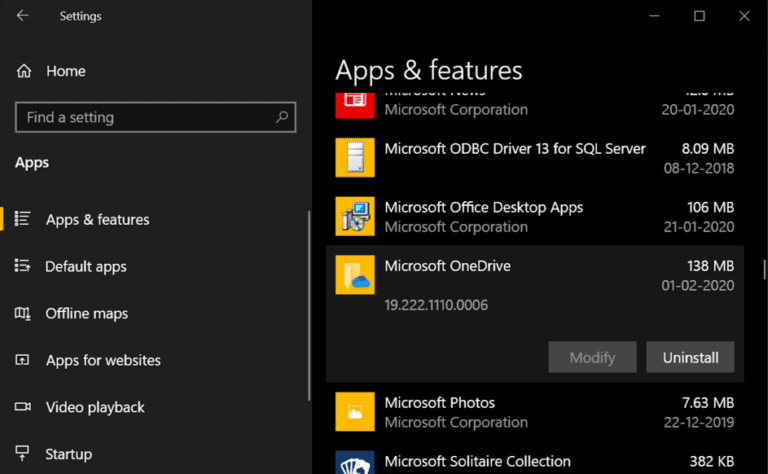Click the 138 MB size value

coord(710,266)
